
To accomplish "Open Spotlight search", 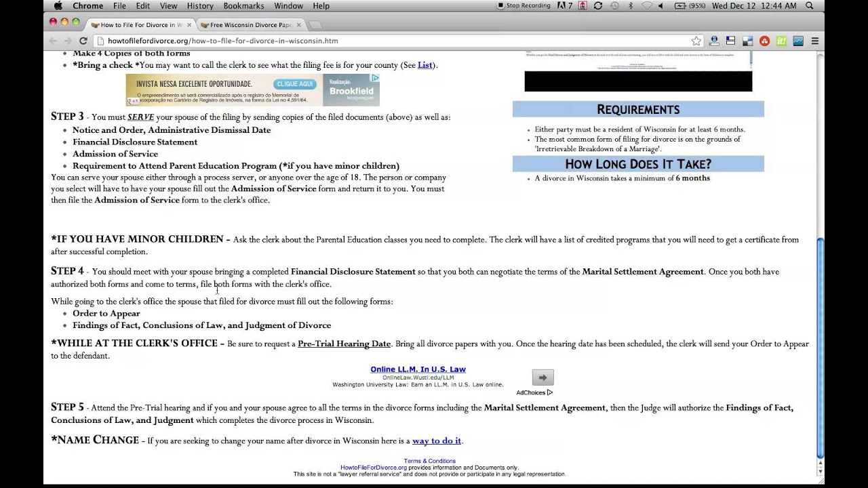I will point(810,5).
